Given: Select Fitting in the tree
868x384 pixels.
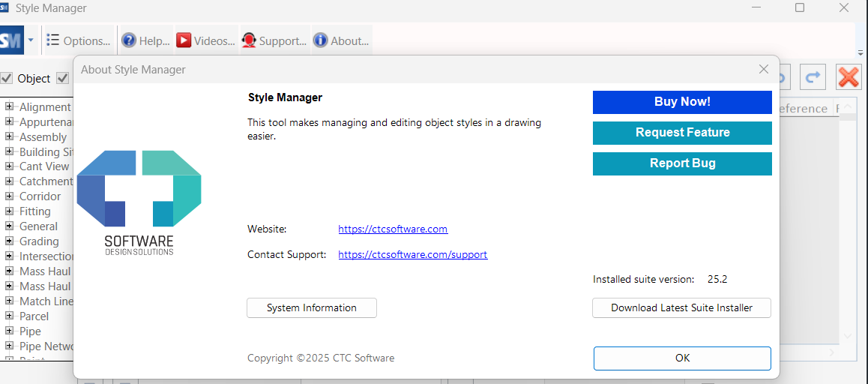Looking at the screenshot, I should point(35,211).
